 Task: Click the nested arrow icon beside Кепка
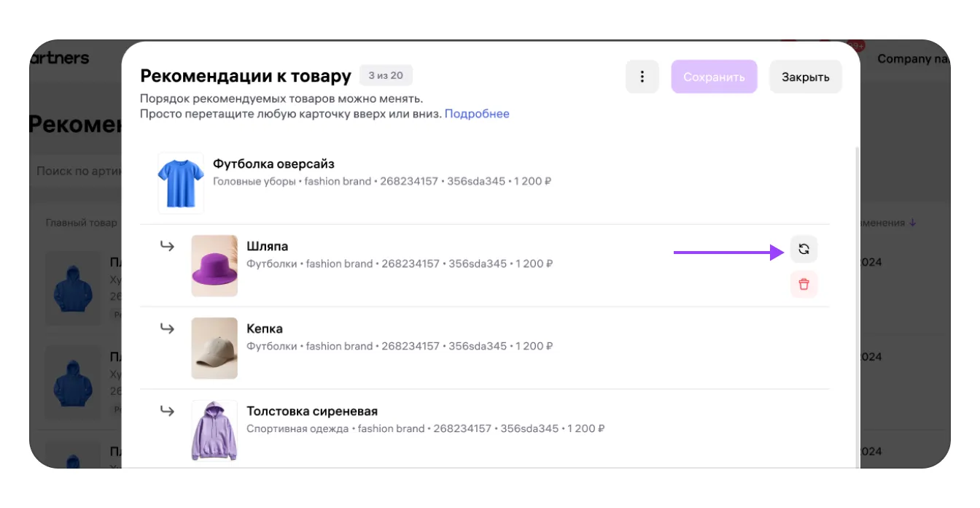click(167, 328)
